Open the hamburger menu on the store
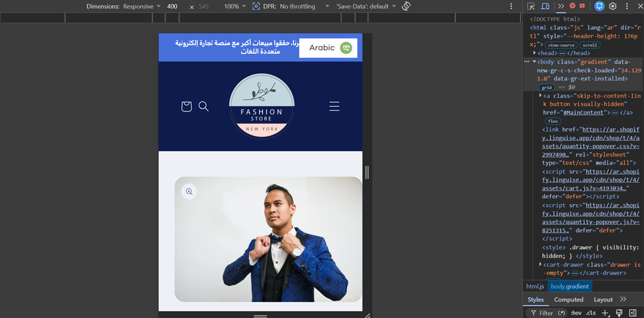Image resolution: width=644 pixels, height=318 pixels. [x=335, y=106]
